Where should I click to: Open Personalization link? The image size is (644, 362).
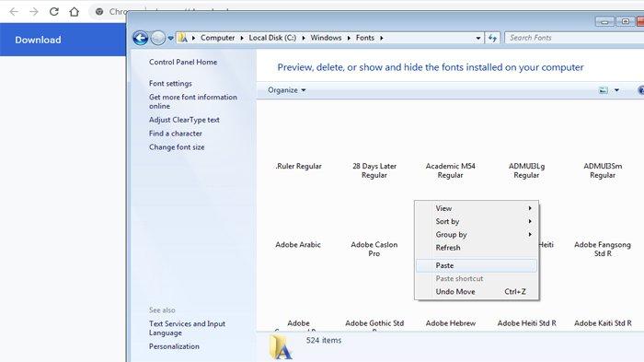[x=174, y=346]
